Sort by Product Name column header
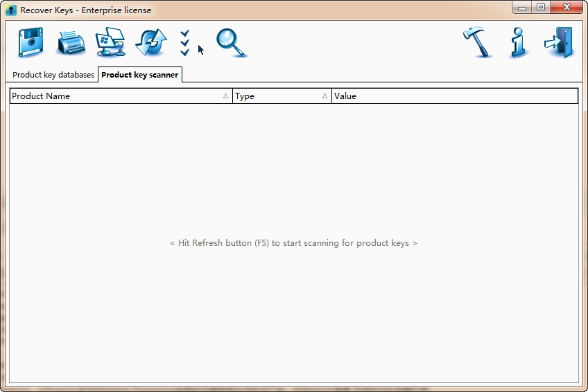588x392 pixels. click(x=121, y=96)
